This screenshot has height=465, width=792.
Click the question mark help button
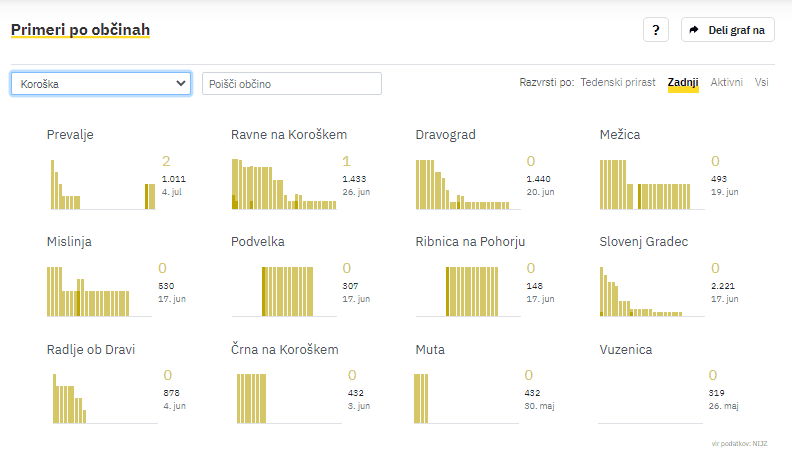655,30
